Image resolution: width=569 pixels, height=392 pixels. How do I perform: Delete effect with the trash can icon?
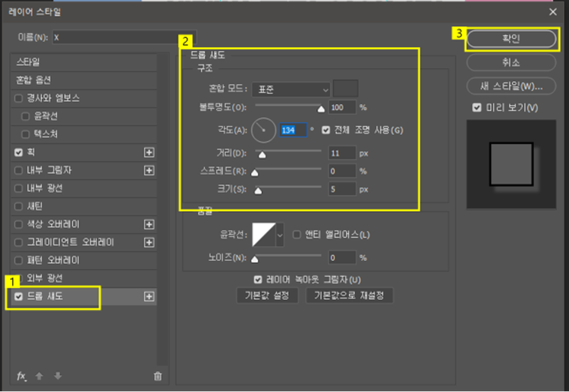[x=158, y=376]
